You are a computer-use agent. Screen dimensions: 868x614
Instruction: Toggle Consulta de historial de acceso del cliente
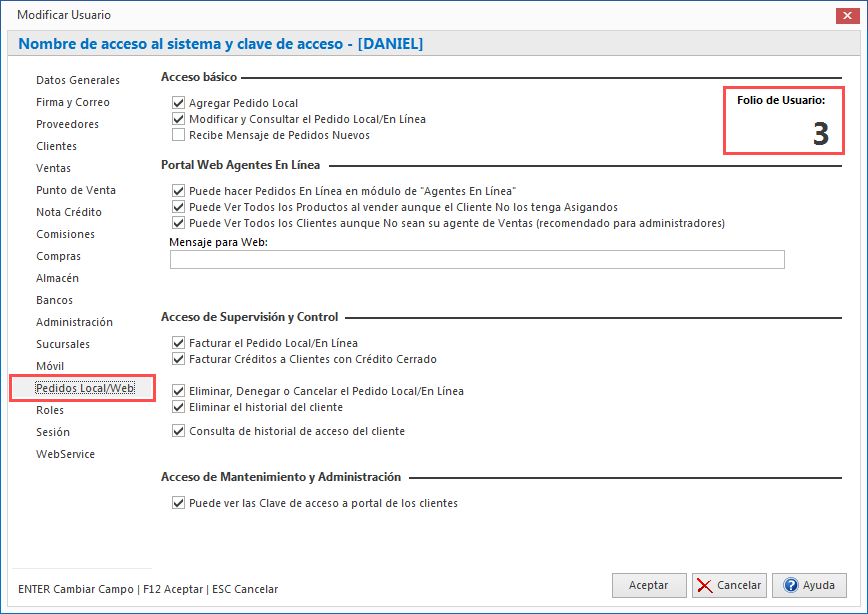(x=177, y=431)
